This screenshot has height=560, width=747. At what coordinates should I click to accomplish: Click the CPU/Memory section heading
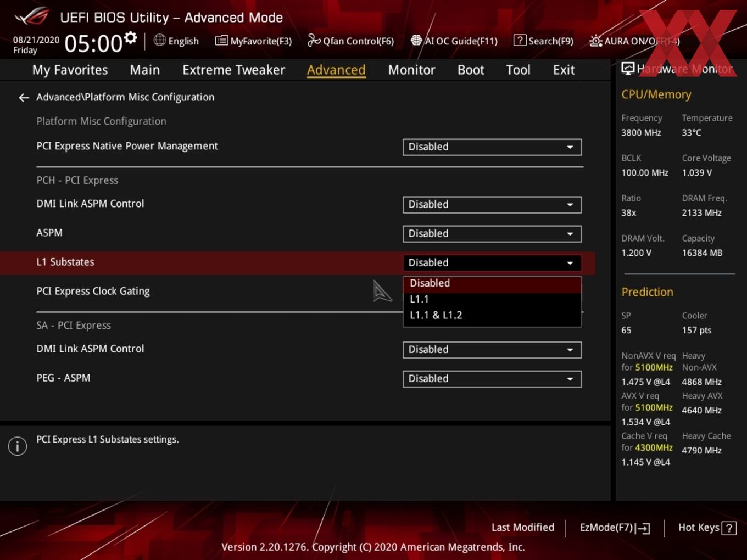[x=656, y=94]
